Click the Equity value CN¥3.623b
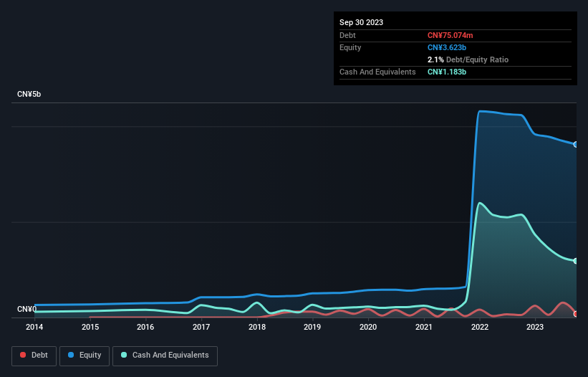588x377 pixels. tap(447, 47)
